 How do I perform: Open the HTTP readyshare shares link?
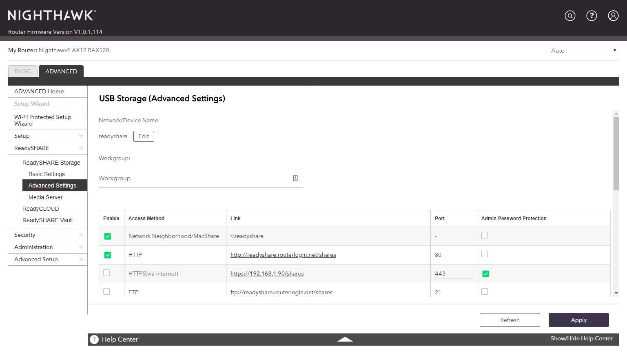click(283, 255)
